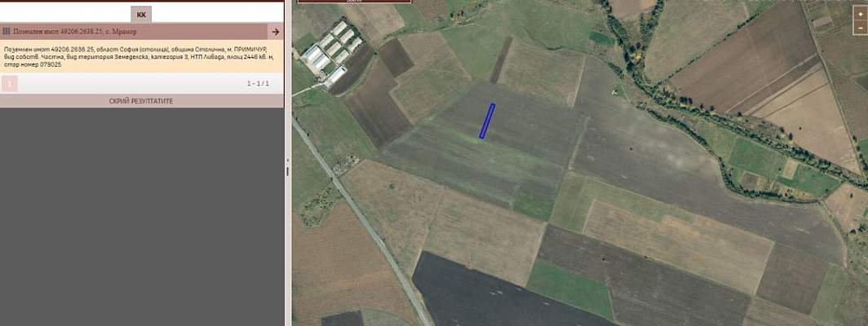Zoom in the map with plus button
Viewport: 868px width, 326px height.
[x=861, y=15]
